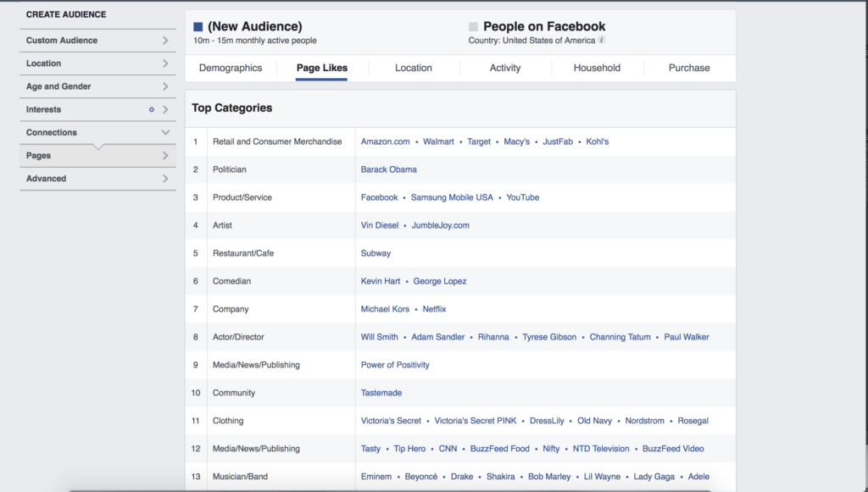Image resolution: width=868 pixels, height=492 pixels.
Task: Click the Power of Positivity link
Action: click(x=395, y=365)
